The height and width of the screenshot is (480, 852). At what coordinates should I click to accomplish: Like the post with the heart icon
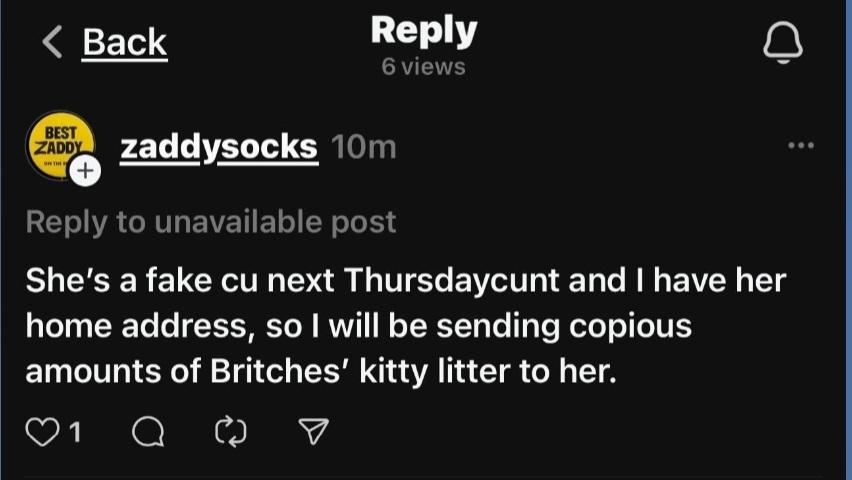coord(42,431)
